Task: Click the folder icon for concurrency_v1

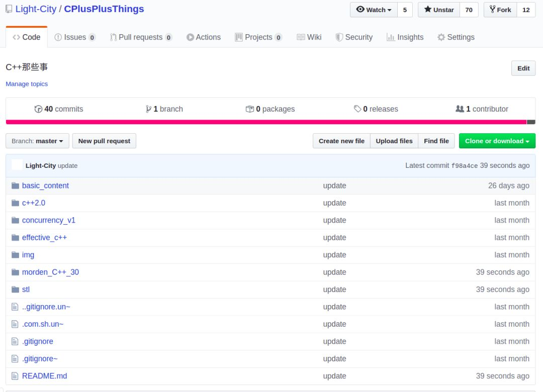Action: (15, 220)
